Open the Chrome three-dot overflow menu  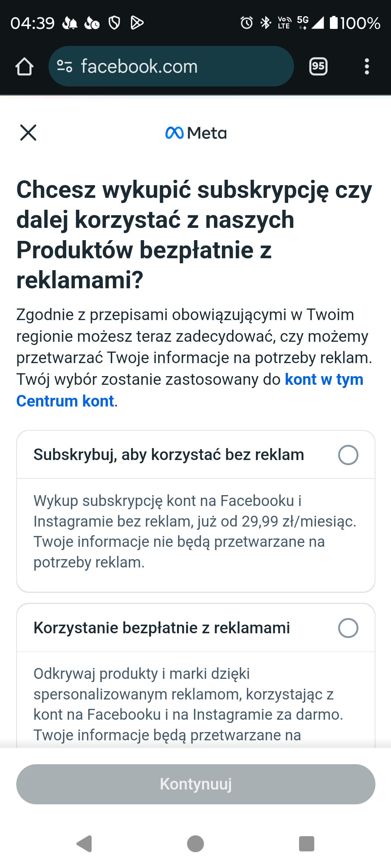pyautogui.click(x=367, y=67)
